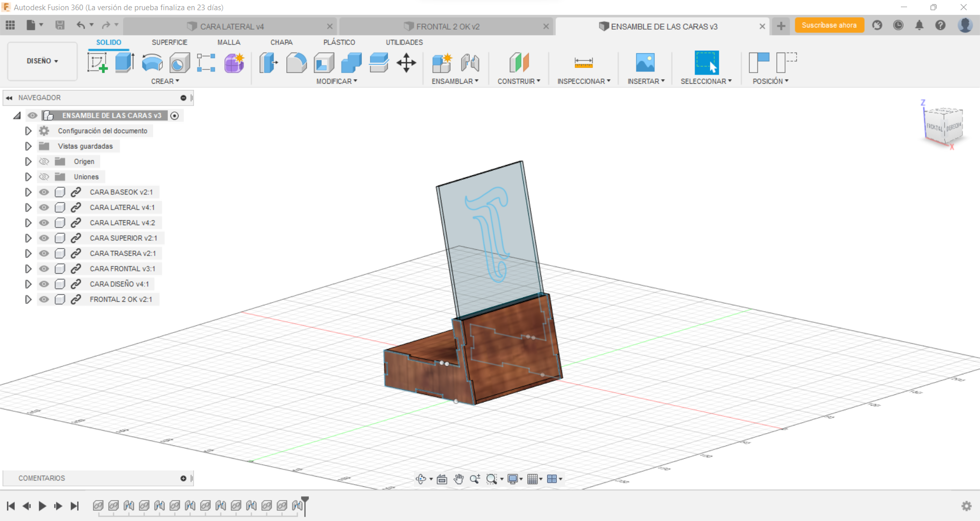This screenshot has width=980, height=521.
Task: Open the notifications bell
Action: [919, 25]
